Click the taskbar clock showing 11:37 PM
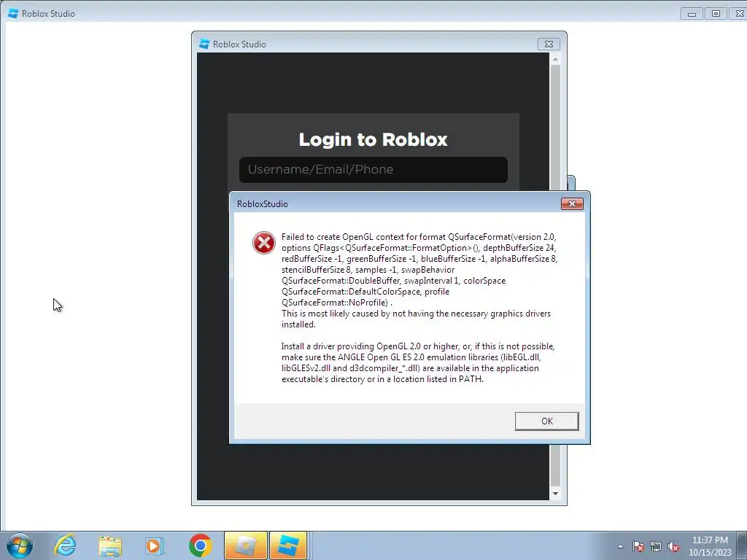The width and height of the screenshot is (747, 560). (x=710, y=545)
